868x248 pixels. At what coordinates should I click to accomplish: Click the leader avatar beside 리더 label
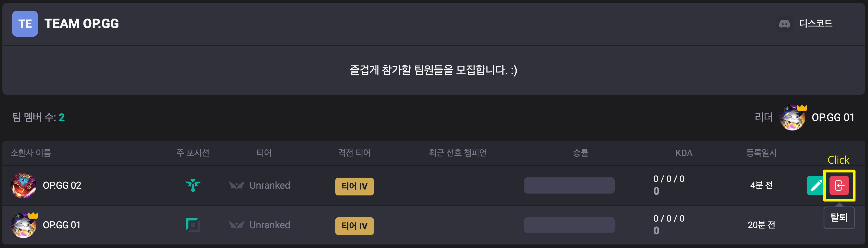pyautogui.click(x=792, y=118)
